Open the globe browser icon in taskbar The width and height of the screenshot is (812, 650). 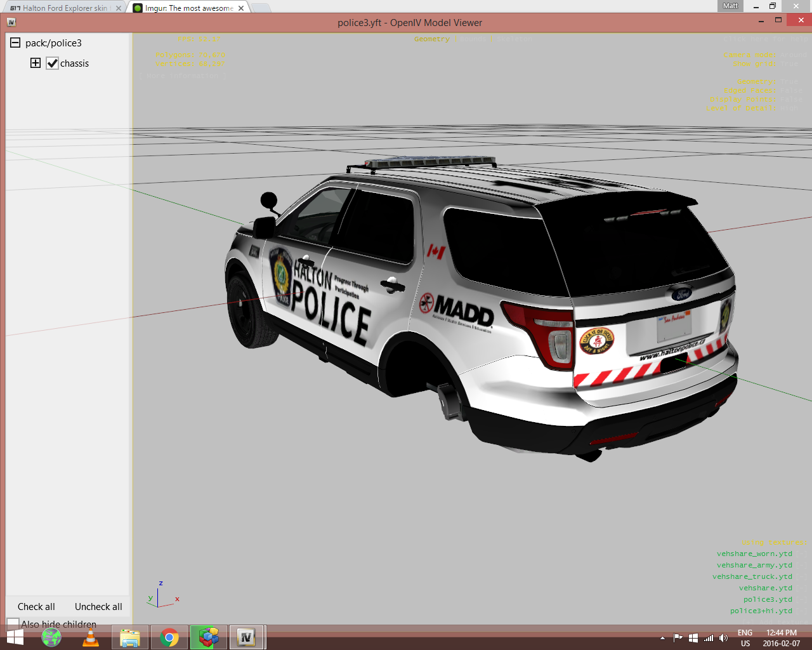[x=51, y=637]
